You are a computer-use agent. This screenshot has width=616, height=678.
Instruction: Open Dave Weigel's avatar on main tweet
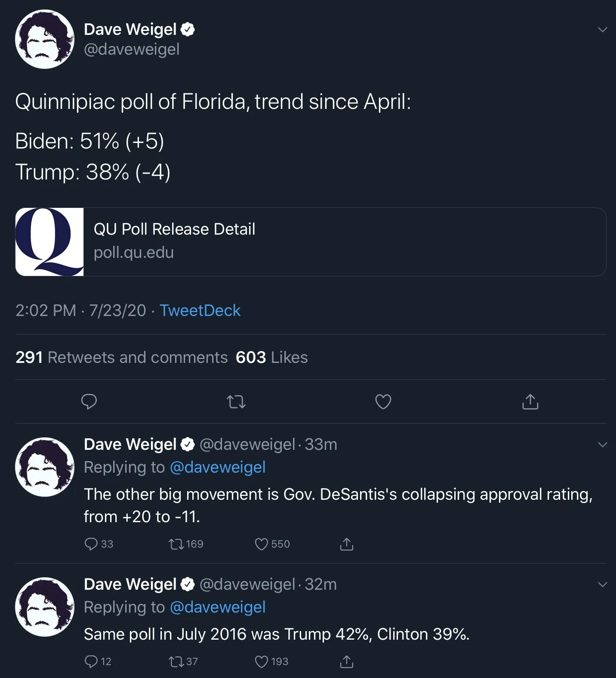[x=45, y=39]
